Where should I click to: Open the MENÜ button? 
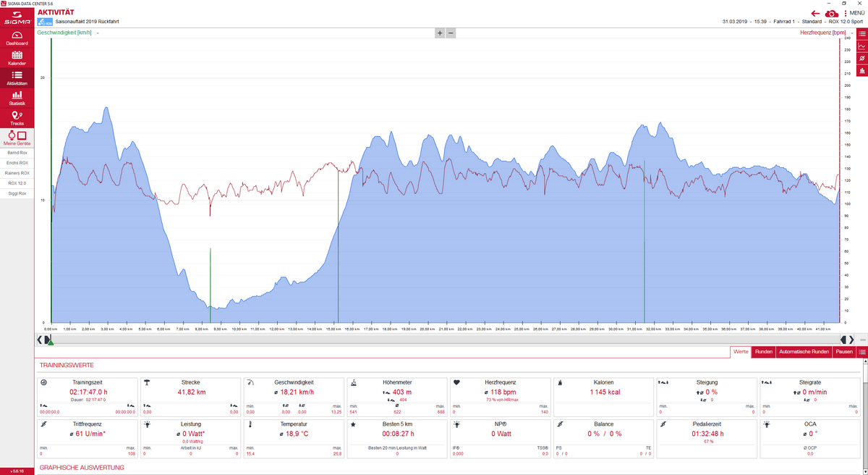[854, 13]
